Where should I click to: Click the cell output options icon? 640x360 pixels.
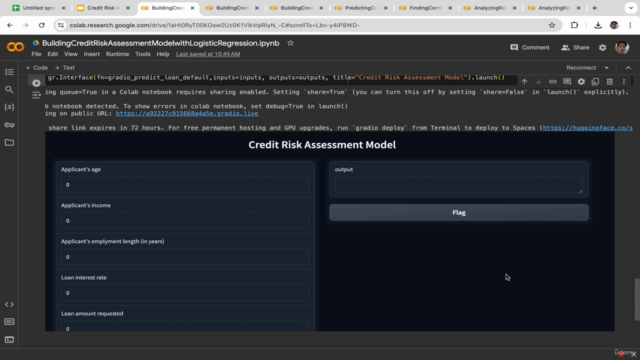pos(36,95)
